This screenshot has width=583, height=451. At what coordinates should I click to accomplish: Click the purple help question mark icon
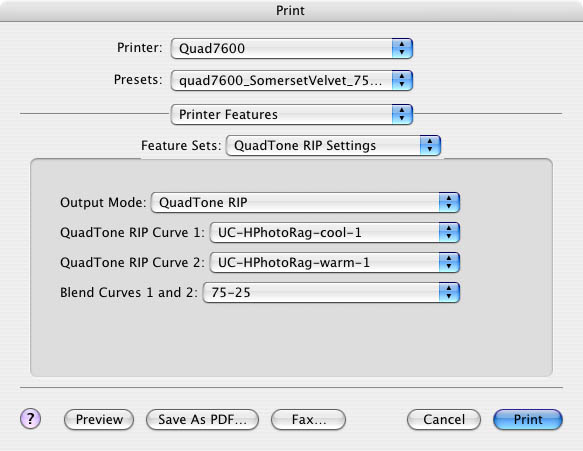click(30, 419)
